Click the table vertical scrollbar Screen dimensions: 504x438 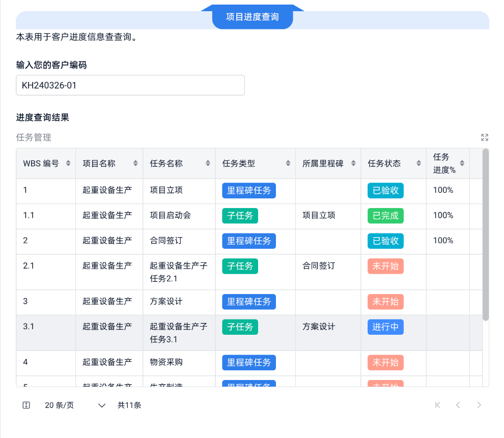(485, 234)
